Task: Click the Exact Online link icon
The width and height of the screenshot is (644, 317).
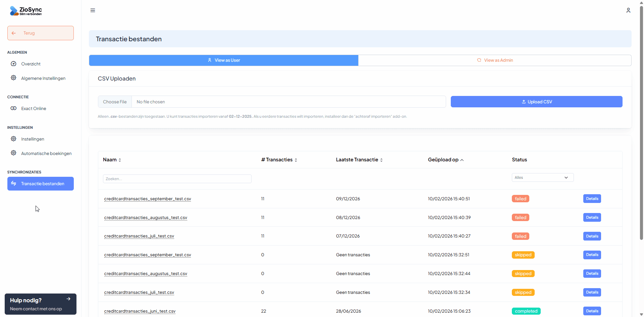Action: click(x=13, y=108)
